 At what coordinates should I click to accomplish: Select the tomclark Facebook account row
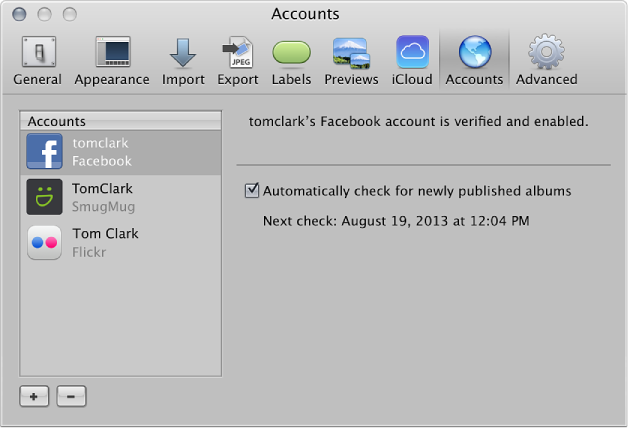click(x=121, y=153)
